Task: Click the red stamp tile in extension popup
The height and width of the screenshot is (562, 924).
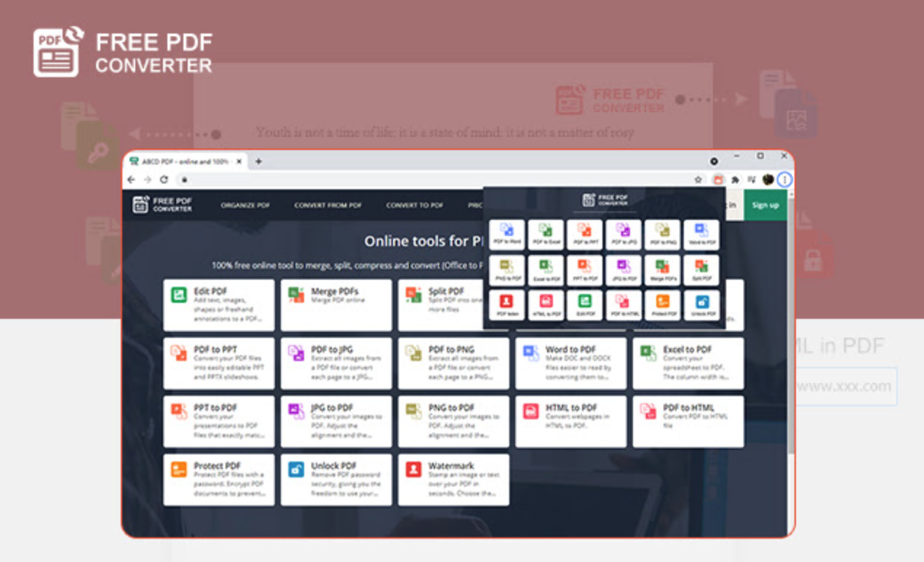Action: (506, 305)
